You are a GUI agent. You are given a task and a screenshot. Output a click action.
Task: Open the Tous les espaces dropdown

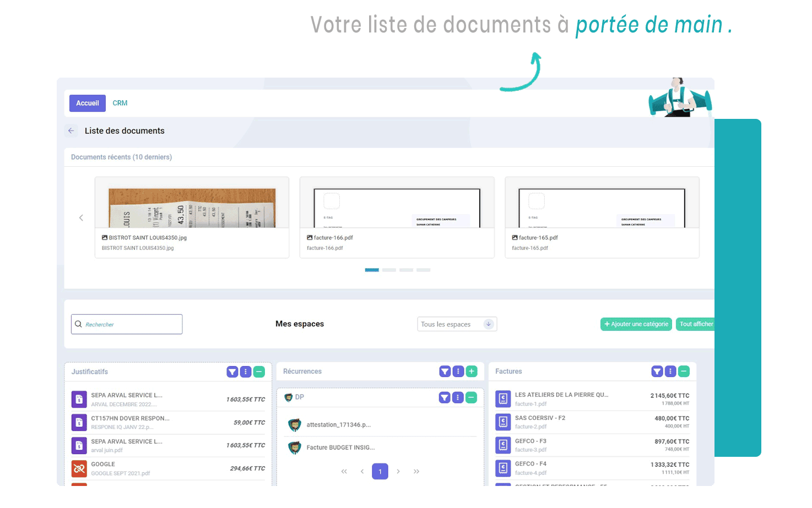(x=457, y=324)
